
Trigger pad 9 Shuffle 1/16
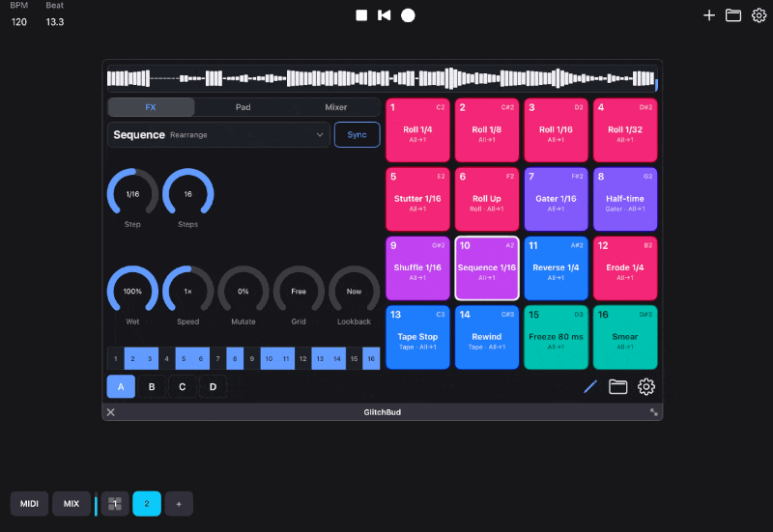point(417,268)
